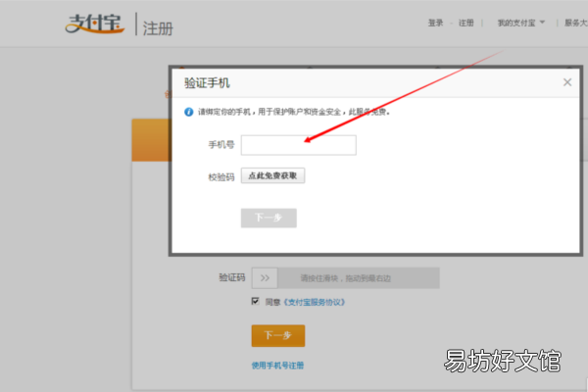Click 点此免费获取 verification code button

[272, 175]
